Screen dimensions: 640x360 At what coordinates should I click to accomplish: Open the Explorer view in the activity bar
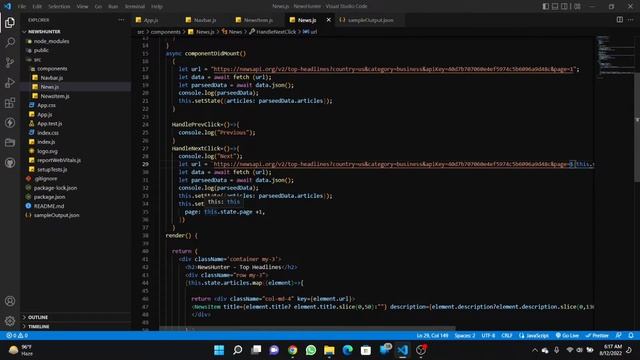pyautogui.click(x=10, y=22)
